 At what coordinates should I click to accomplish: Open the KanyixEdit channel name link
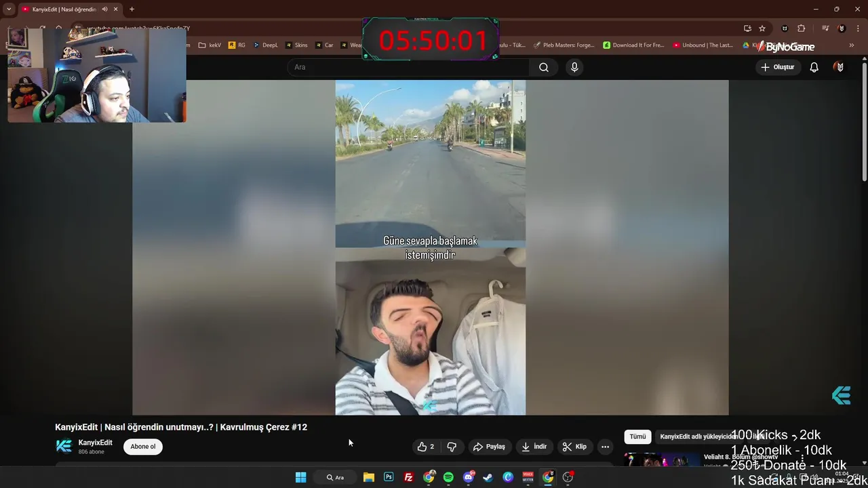(95, 443)
